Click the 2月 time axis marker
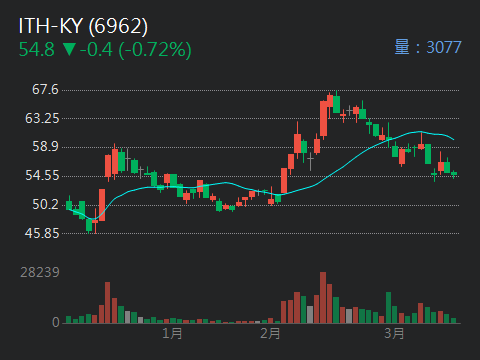Image resolution: width=480 pixels, height=360 pixels. [270, 333]
